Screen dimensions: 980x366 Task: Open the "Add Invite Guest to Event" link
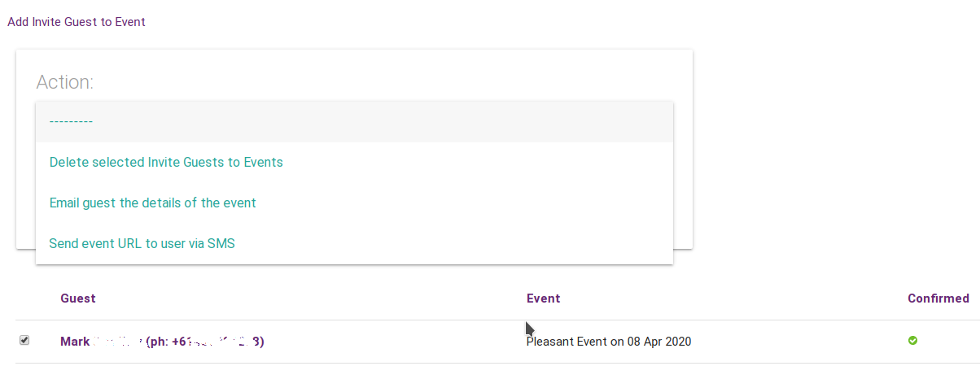(x=77, y=22)
